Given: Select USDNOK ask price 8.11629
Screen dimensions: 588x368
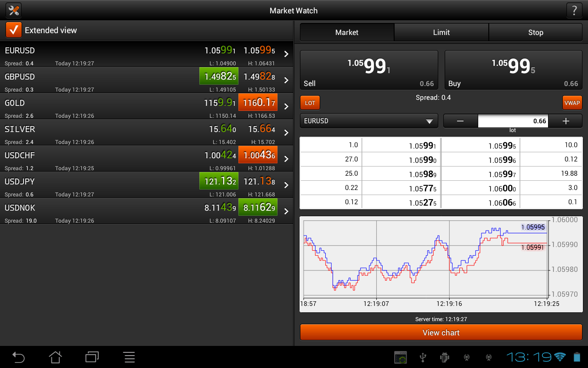Looking at the screenshot, I should click(x=258, y=207).
